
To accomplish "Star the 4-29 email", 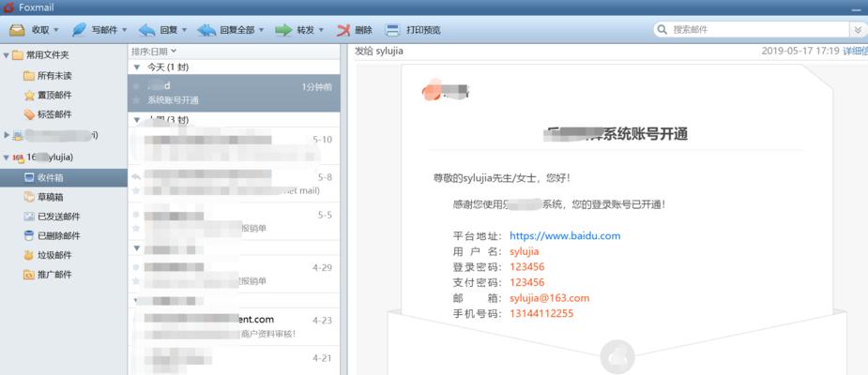I will [x=136, y=281].
